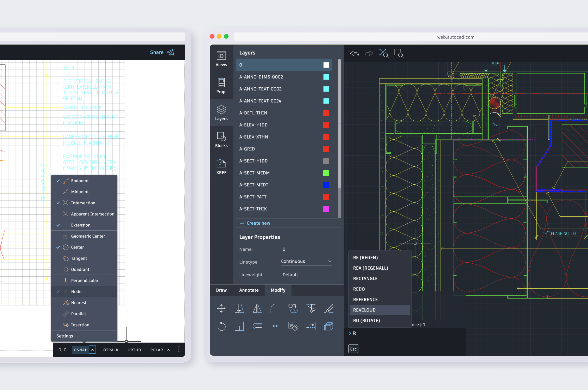Image resolution: width=588 pixels, height=390 pixels.
Task: Expand the OSNAP options arrow
Action: pyautogui.click(x=92, y=350)
